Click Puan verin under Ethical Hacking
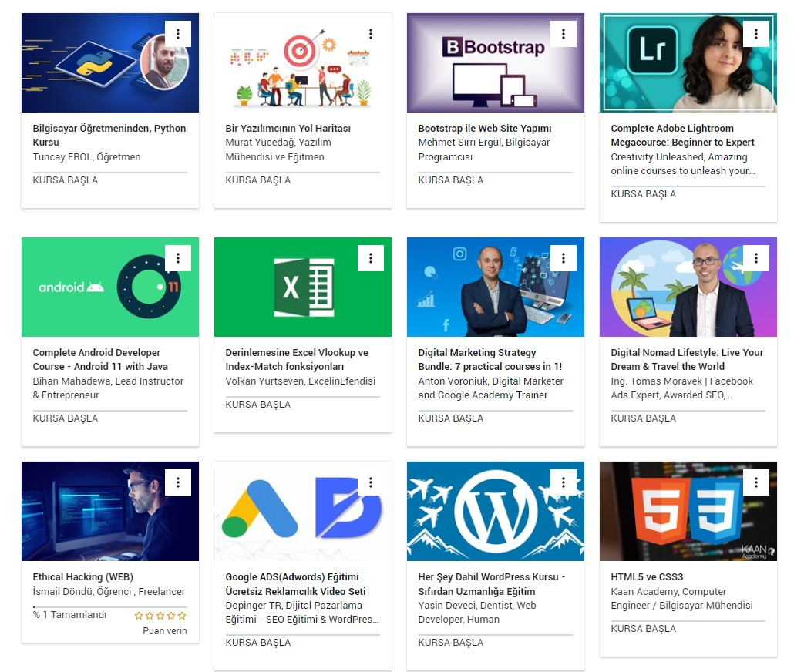794x672 pixels. (x=164, y=631)
